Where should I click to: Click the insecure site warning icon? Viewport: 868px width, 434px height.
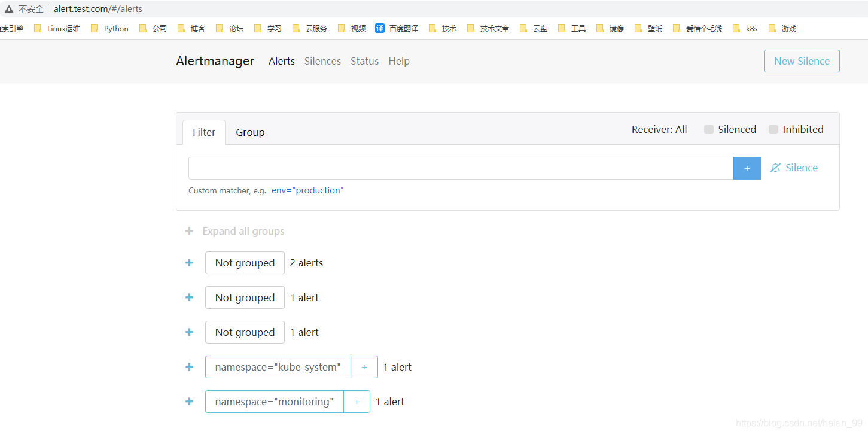pyautogui.click(x=9, y=9)
